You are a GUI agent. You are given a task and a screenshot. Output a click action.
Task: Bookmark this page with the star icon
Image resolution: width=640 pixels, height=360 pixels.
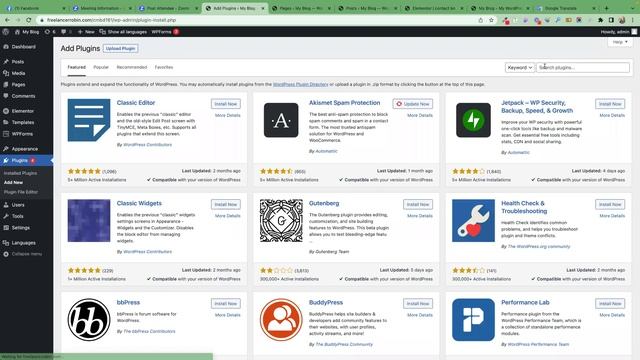click(491, 20)
